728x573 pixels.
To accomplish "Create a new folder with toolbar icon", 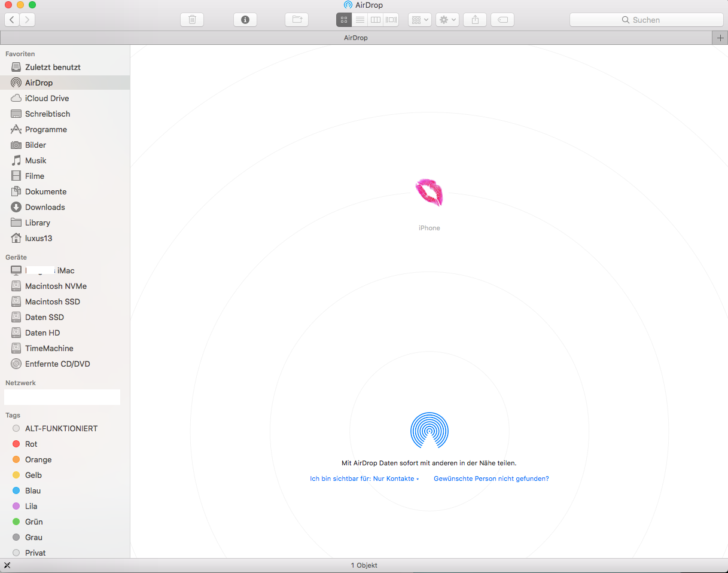I will pos(297,20).
